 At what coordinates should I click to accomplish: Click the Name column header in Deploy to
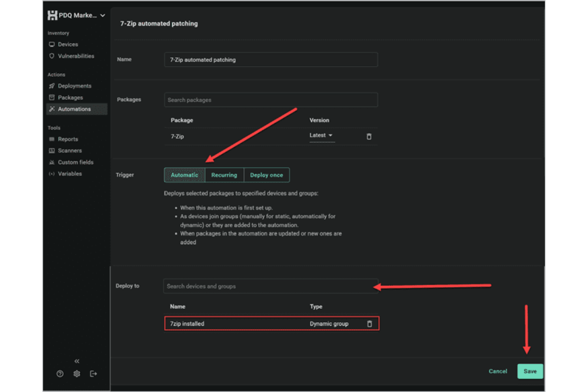pyautogui.click(x=178, y=307)
